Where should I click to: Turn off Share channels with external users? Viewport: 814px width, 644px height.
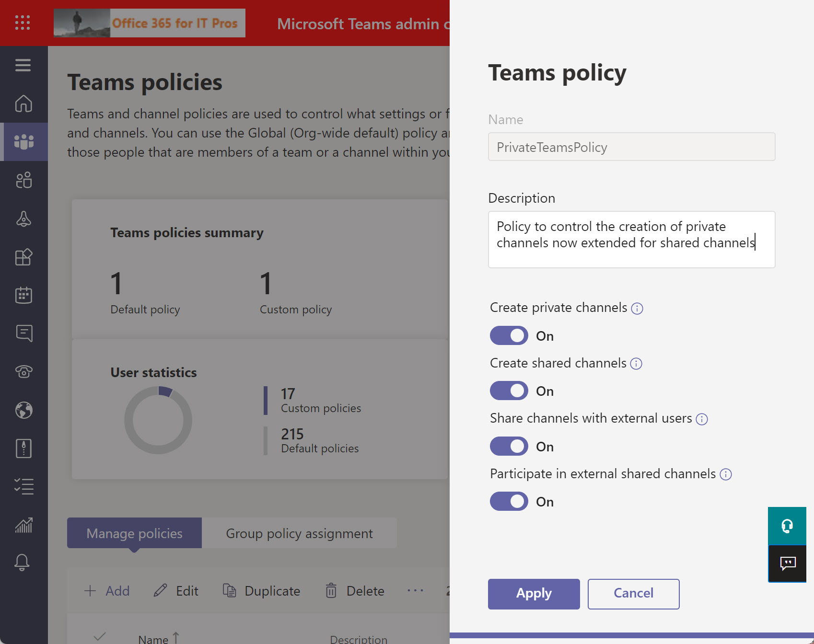pyautogui.click(x=509, y=446)
